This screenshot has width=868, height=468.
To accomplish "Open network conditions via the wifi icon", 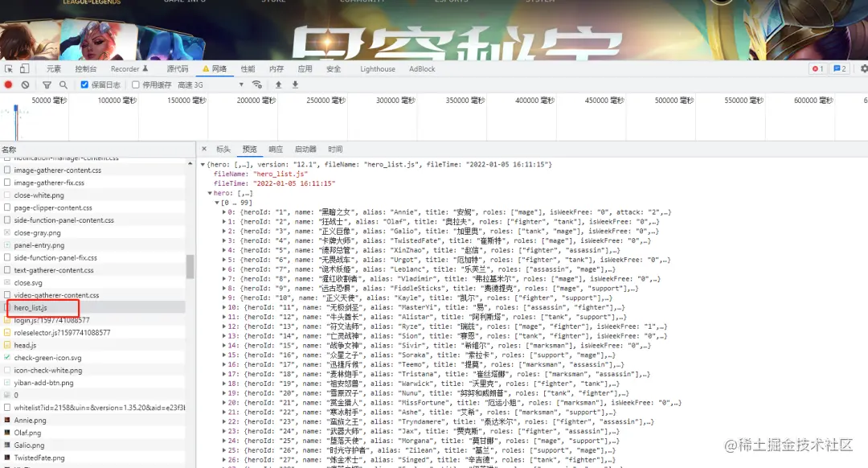I will pyautogui.click(x=256, y=84).
